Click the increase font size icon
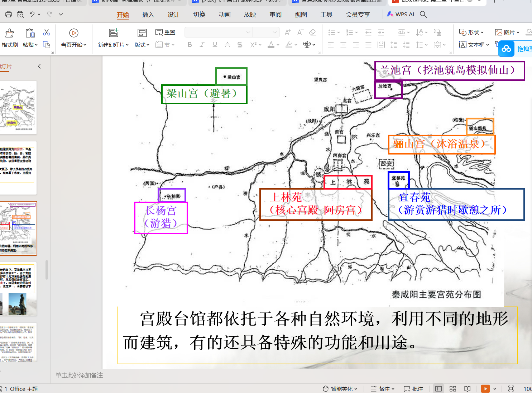 (288, 33)
